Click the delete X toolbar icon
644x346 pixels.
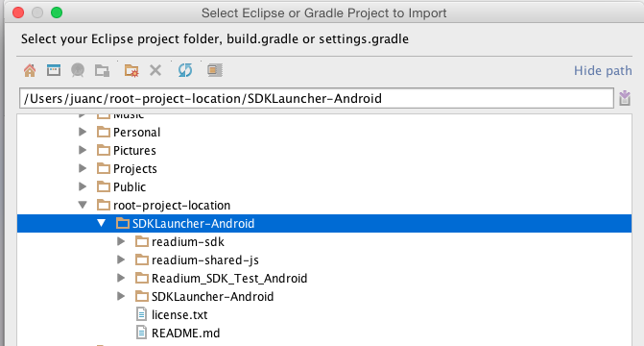(x=155, y=70)
